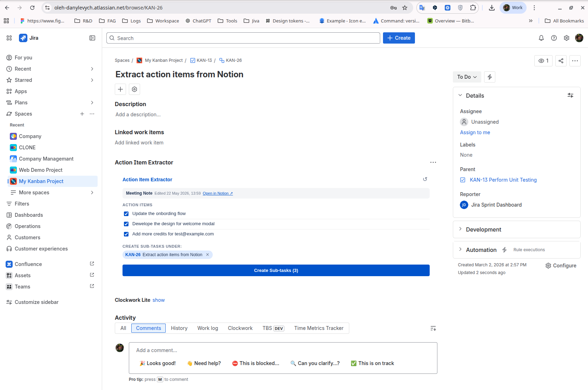Image resolution: width=588 pixels, height=390 pixels.
Task: Select the All activity tab
Action: click(x=123, y=328)
